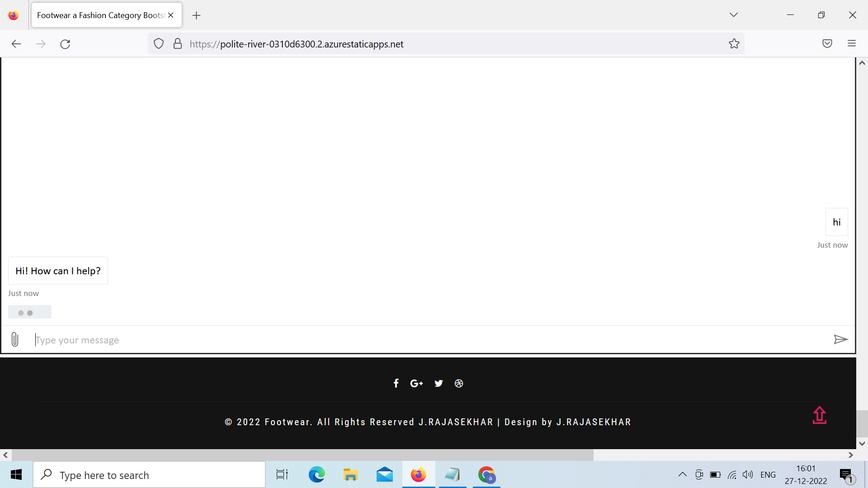Open a new browser tab
This screenshot has width=868, height=488.
point(196,15)
